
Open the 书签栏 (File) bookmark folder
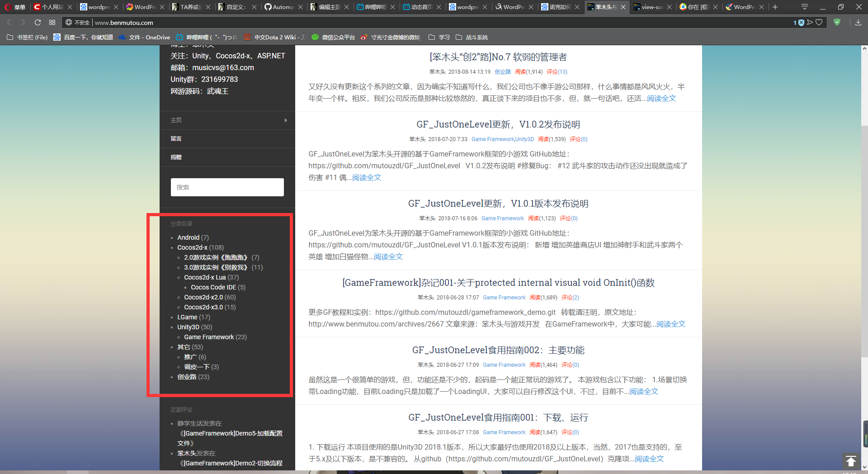tap(27, 37)
